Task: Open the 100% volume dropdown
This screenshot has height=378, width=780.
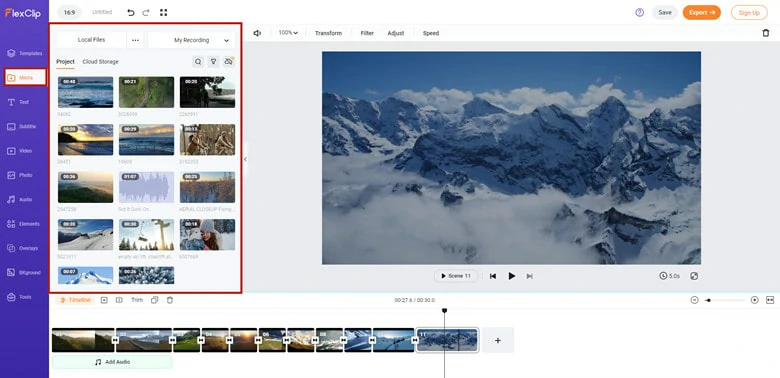Action: (288, 33)
